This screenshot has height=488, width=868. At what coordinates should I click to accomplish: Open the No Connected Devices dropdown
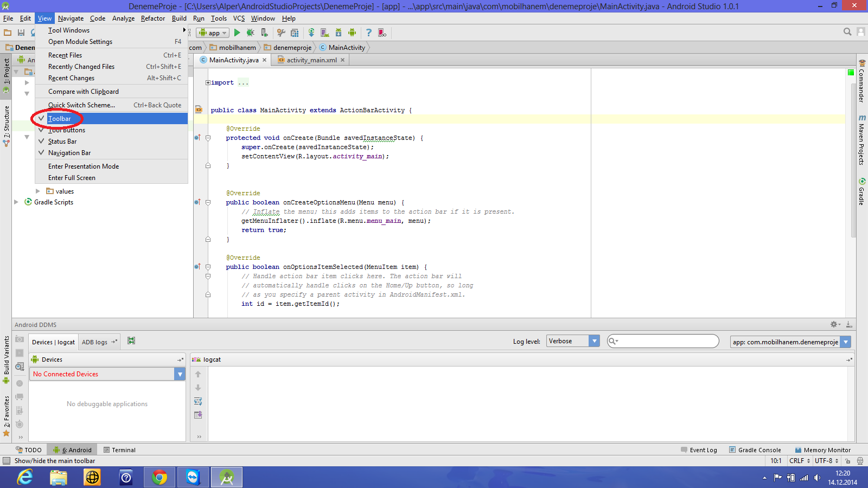tap(107, 374)
